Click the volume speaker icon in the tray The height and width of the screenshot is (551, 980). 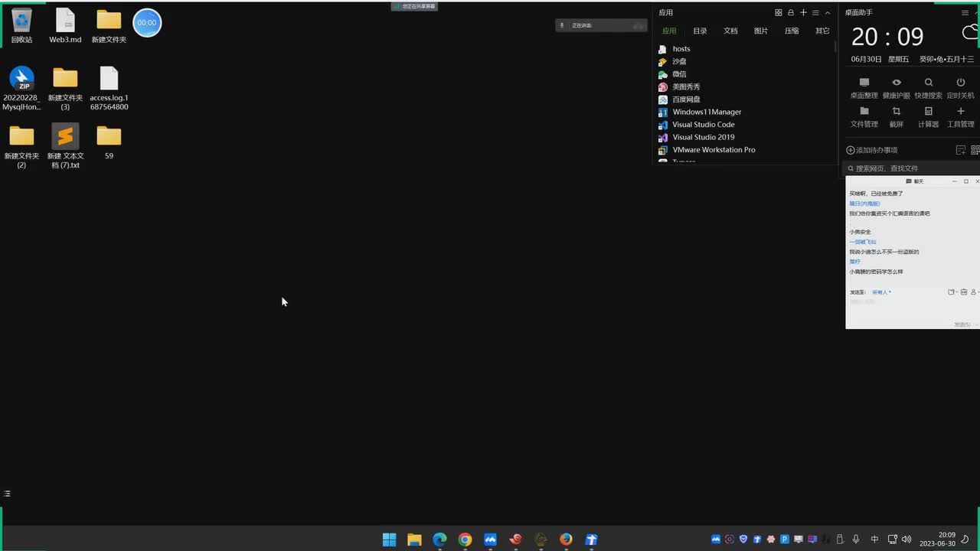[x=906, y=540]
